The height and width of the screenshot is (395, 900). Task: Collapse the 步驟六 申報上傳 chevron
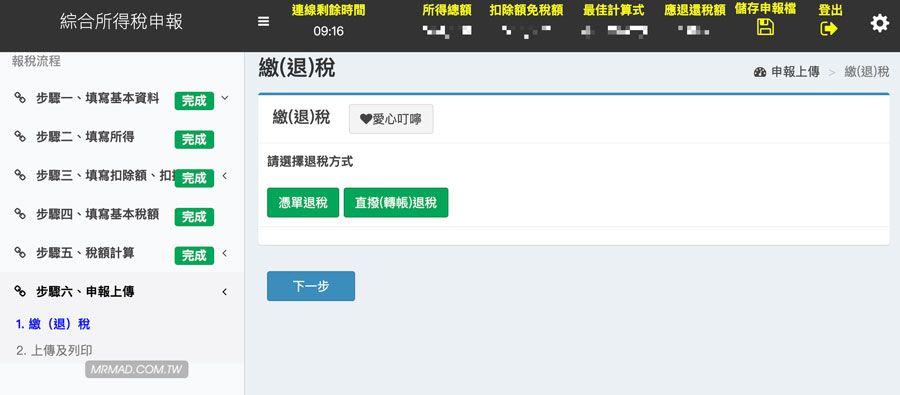click(224, 292)
